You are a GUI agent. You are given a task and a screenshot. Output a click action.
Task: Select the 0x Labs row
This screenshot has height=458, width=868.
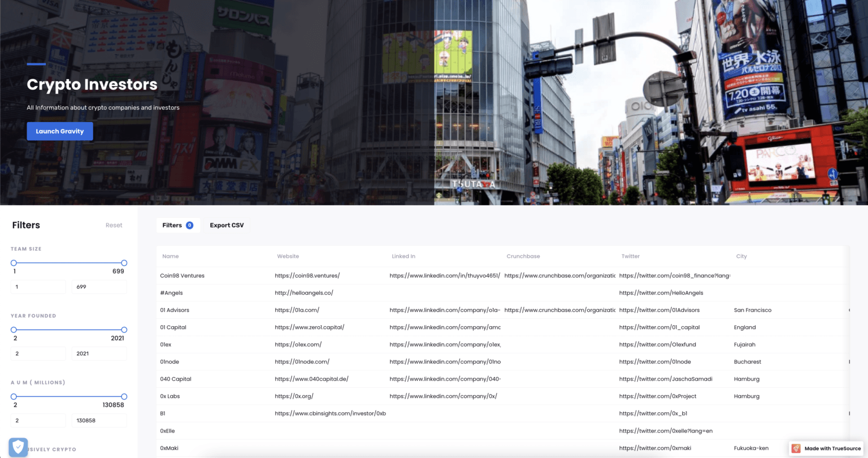(x=502, y=396)
